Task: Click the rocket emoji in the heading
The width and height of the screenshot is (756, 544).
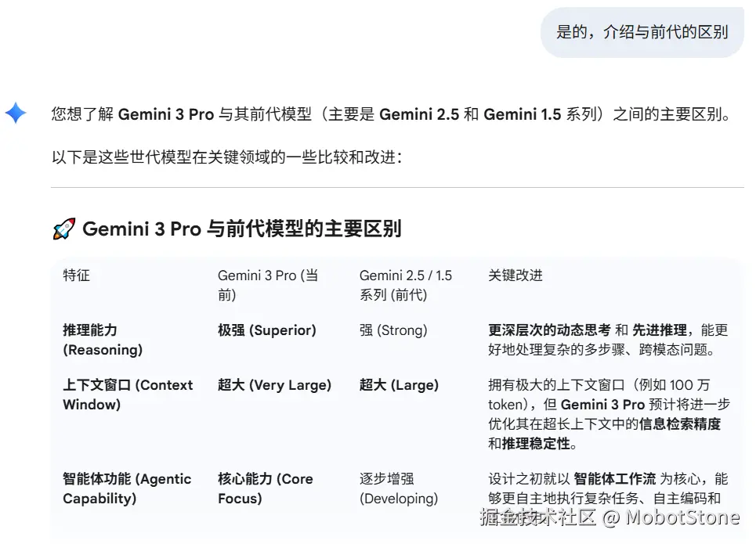Action: 63,229
